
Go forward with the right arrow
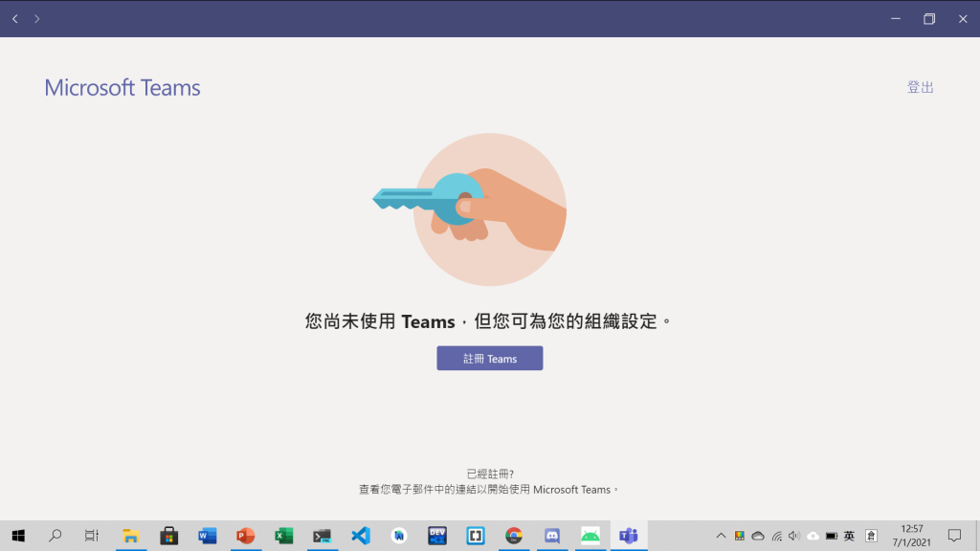coord(37,19)
